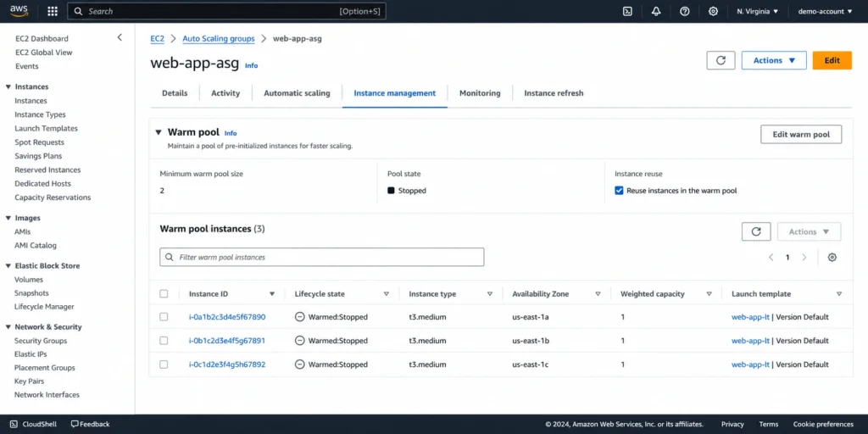Collapse the Instances sidebar group

8,87
